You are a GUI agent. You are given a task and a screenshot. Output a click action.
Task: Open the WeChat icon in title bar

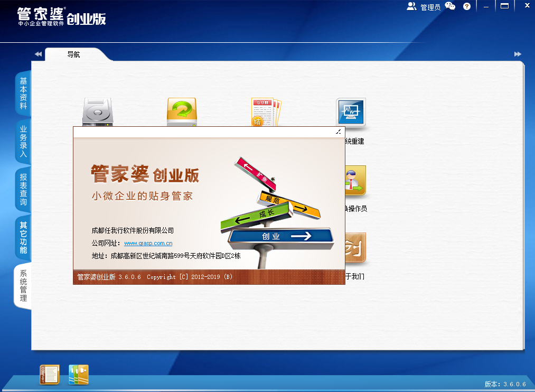(450, 6)
